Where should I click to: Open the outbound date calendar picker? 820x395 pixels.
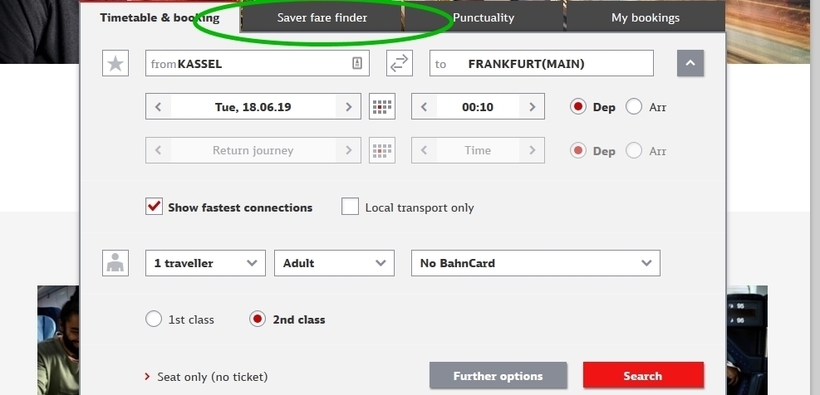pos(382,107)
